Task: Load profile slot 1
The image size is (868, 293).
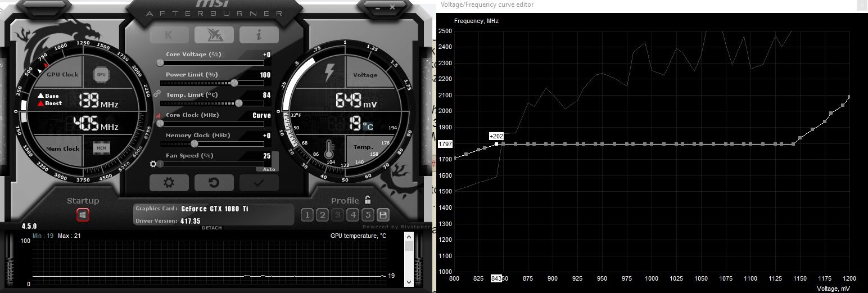Action: (x=307, y=215)
